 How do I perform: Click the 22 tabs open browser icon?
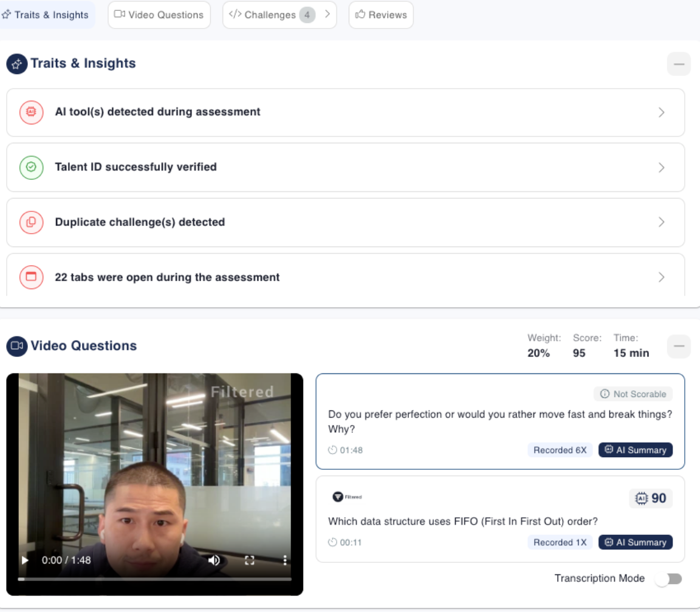click(31, 277)
